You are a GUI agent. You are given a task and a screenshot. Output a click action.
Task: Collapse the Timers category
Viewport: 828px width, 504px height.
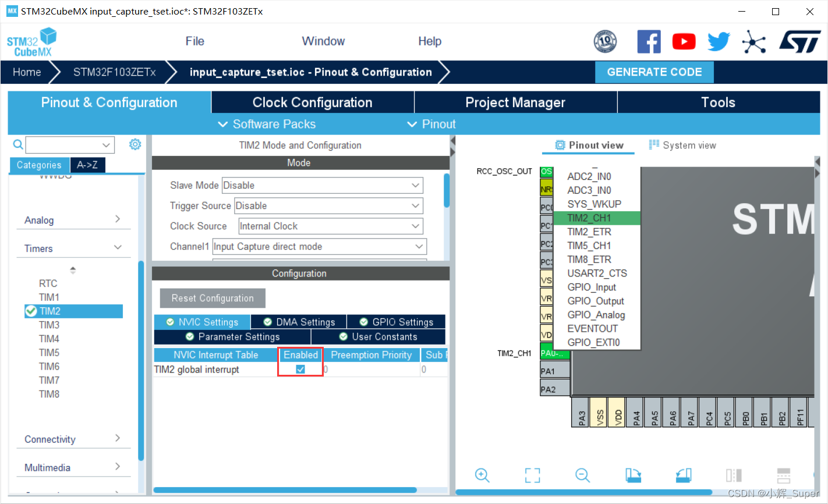tap(73, 249)
